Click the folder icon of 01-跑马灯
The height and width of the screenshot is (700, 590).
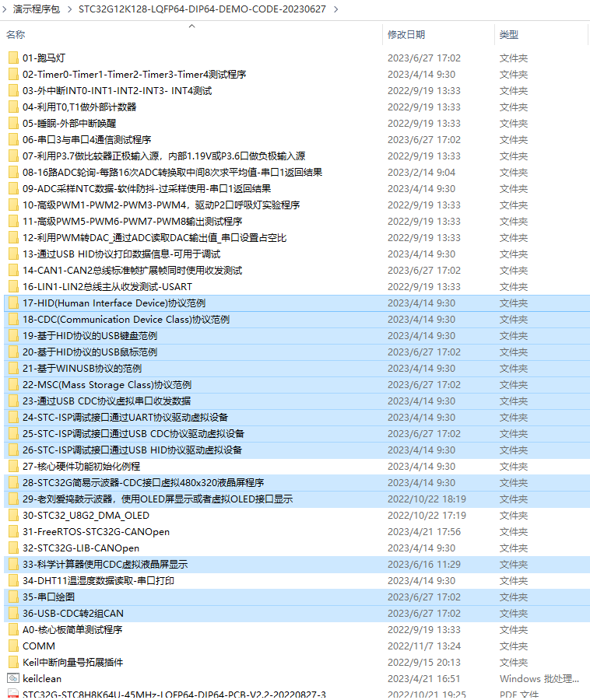[x=13, y=58]
